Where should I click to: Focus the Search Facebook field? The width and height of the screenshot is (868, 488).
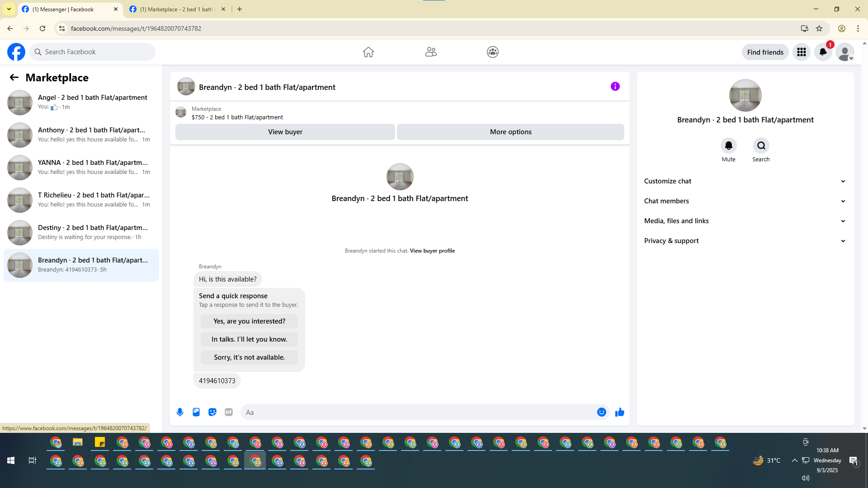[93, 52]
